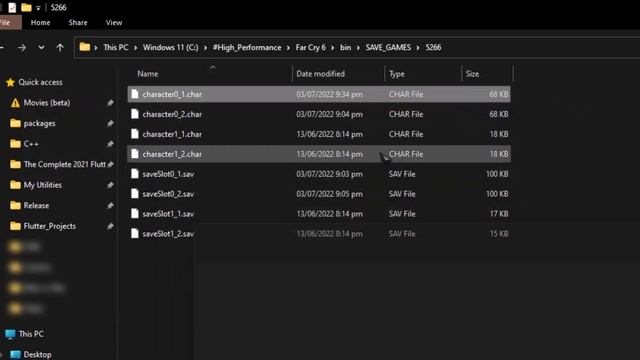Click Windows 11 (C:) breadcrumb

tap(171, 47)
